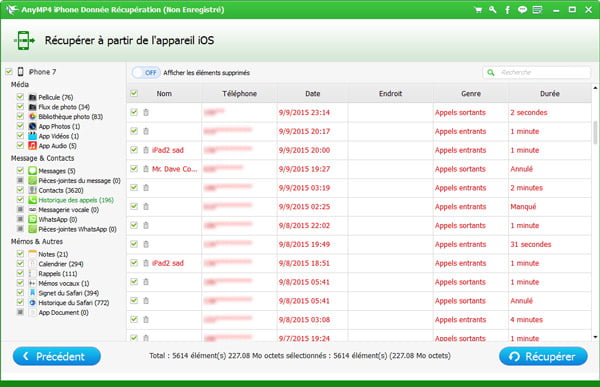The width and height of the screenshot is (600, 387).
Task: Click the Messages green bubble icon
Action: click(33, 171)
